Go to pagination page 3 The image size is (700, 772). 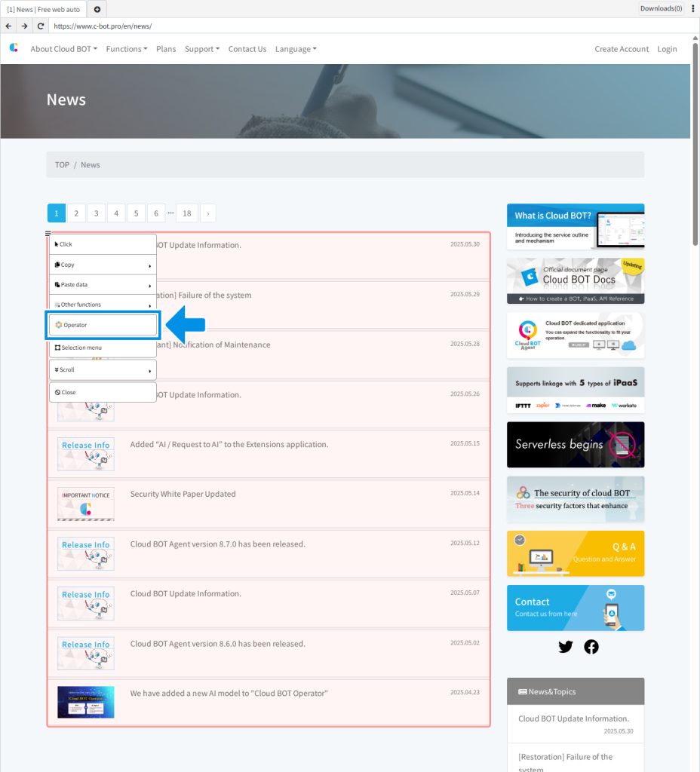point(96,213)
